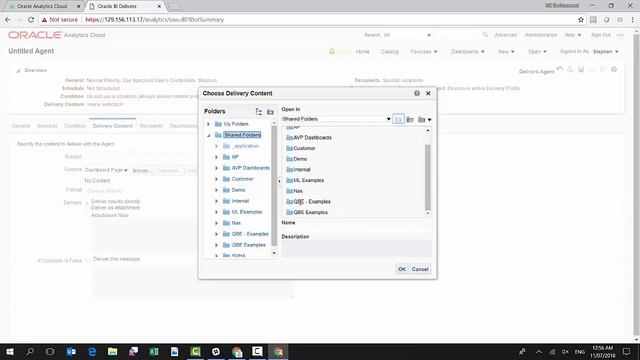Switch to the General agent tab
Viewport: 640px width, 360px height.
(21, 126)
